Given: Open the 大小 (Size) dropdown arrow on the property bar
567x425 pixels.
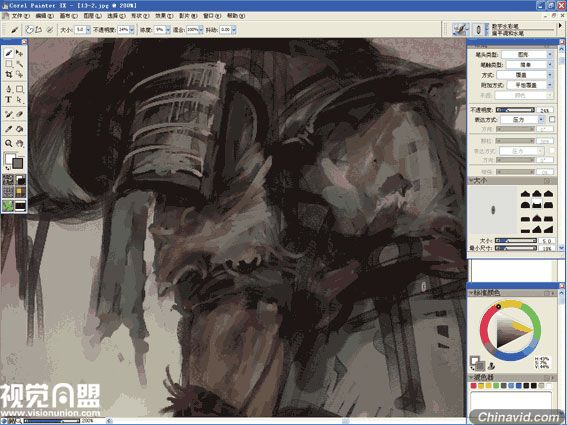Looking at the screenshot, I should [x=88, y=30].
